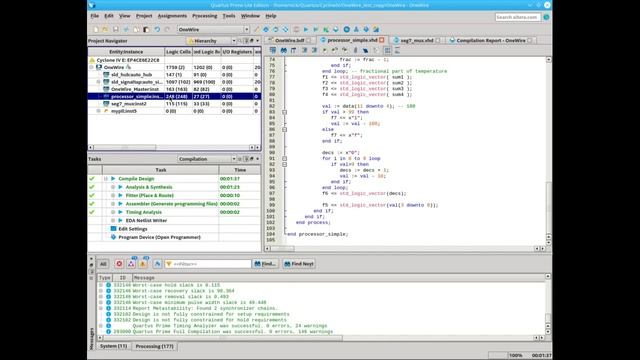640x360 pixels.
Task: Click the Start Compilation play icon
Action: click(x=306, y=29)
